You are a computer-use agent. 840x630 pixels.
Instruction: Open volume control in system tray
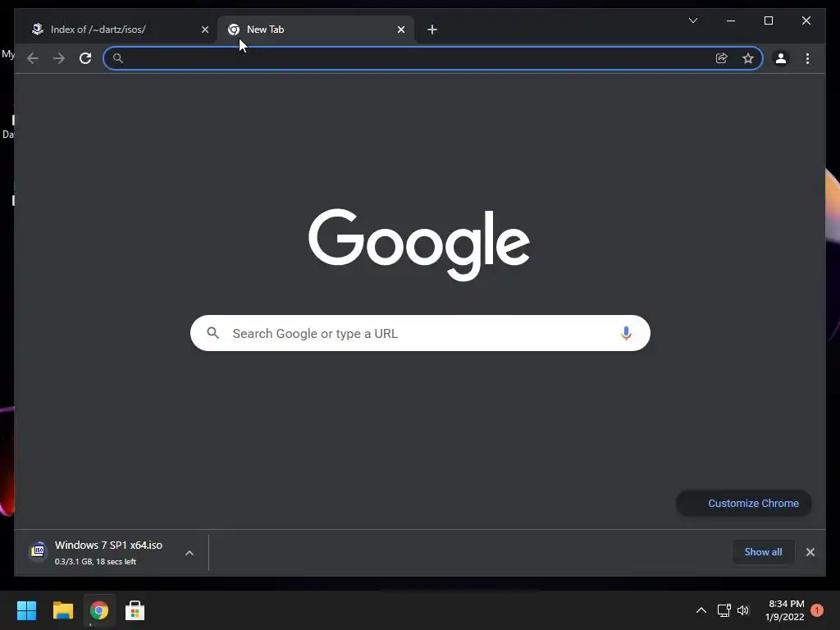pyautogui.click(x=743, y=610)
